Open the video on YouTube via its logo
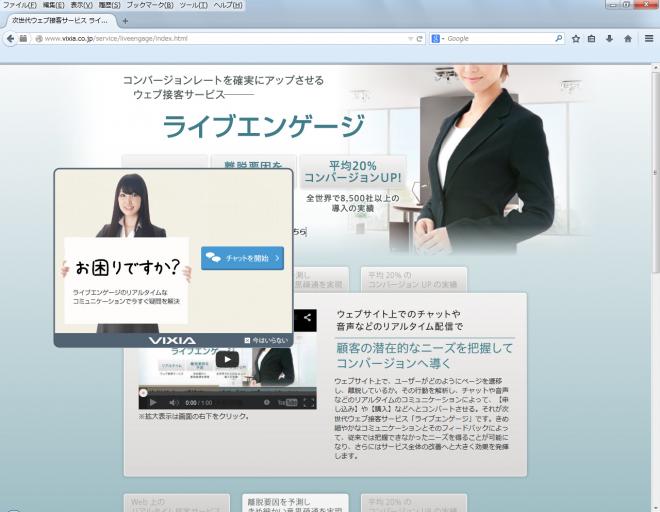660x512 pixels. [287, 403]
